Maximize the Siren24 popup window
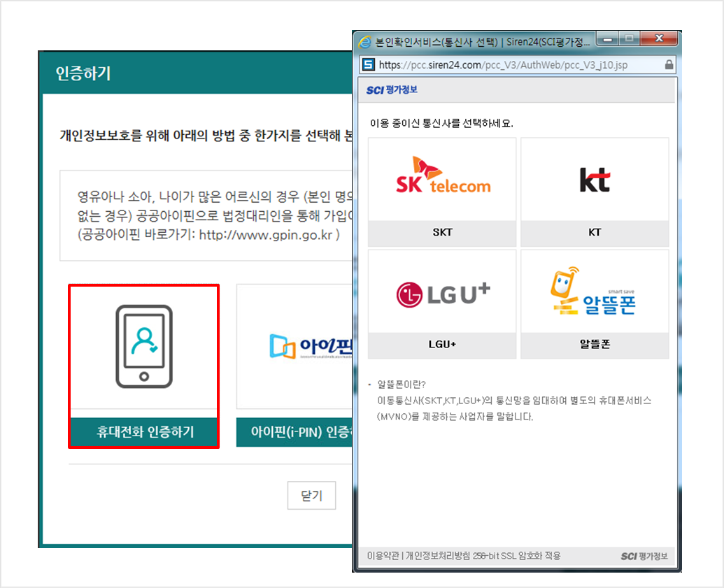 click(x=629, y=39)
